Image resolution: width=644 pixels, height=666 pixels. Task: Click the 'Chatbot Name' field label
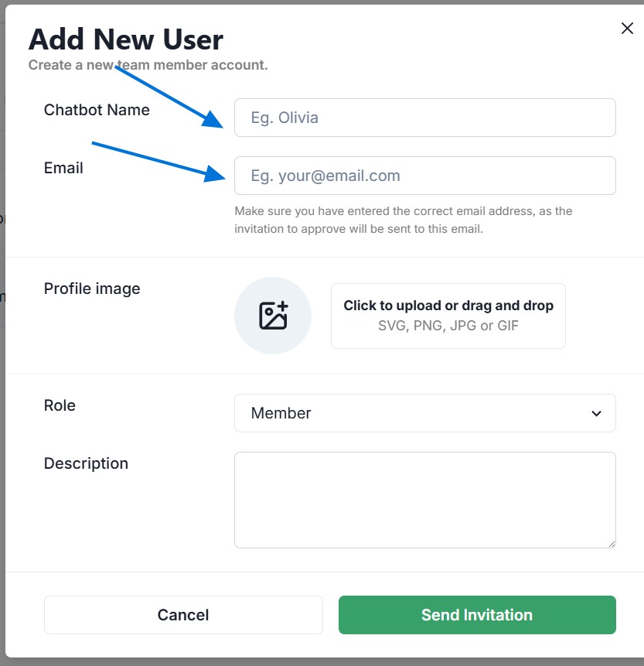[x=97, y=110]
